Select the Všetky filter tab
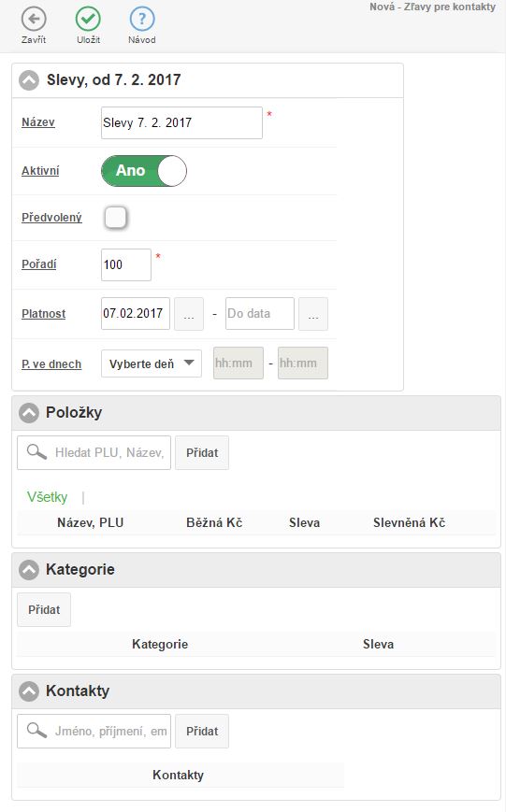 click(47, 497)
